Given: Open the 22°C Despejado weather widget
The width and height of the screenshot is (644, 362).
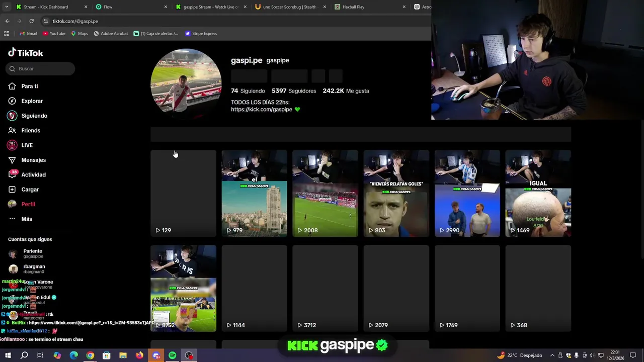Looking at the screenshot, I should coord(520,355).
